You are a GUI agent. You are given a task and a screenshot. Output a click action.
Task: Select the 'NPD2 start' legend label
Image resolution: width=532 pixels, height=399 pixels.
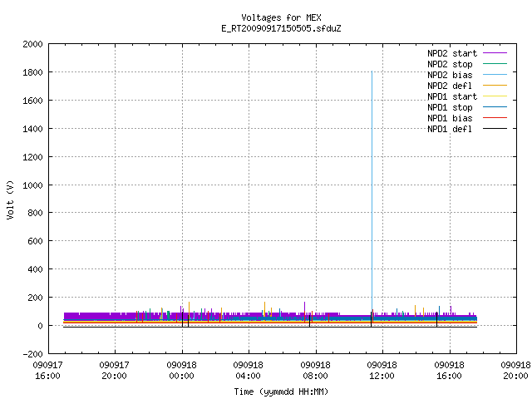click(x=452, y=53)
